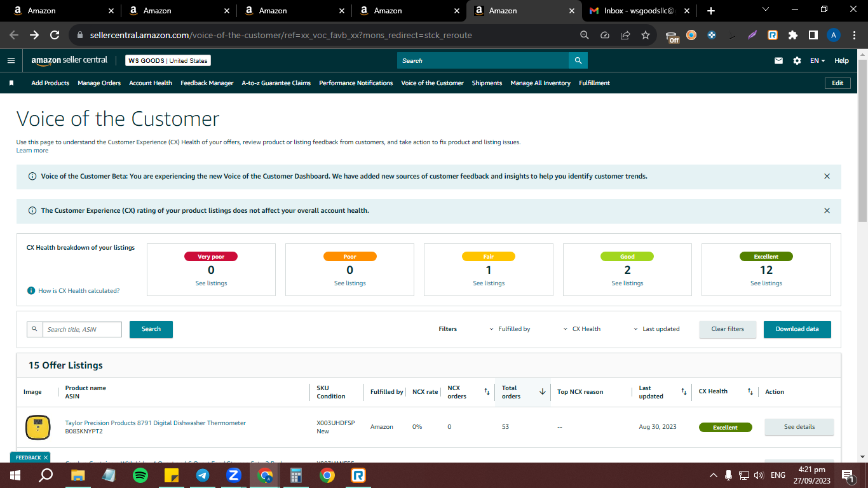This screenshot has height=488, width=868.
Task: Open the Calculator from the taskbar
Action: (295, 475)
